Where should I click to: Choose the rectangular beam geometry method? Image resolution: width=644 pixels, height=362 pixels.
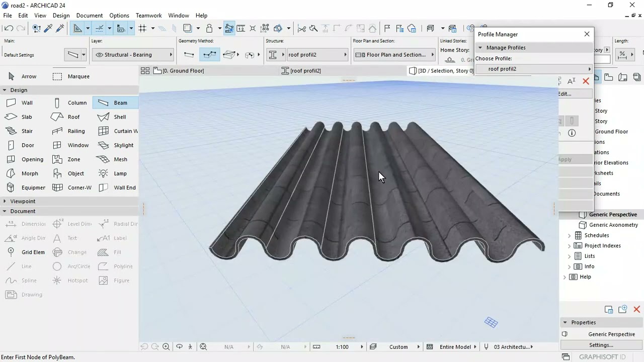[x=229, y=54]
